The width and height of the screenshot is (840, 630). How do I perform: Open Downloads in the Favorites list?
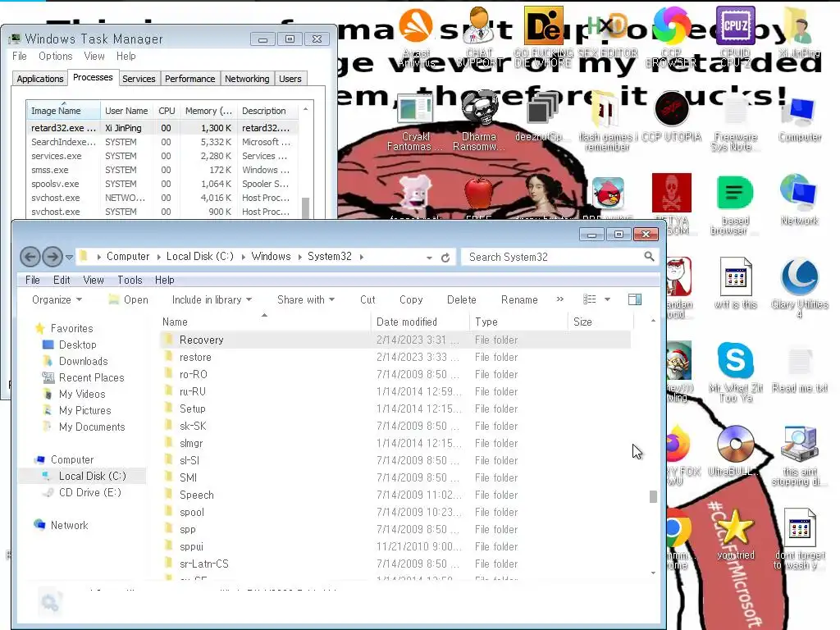pyautogui.click(x=83, y=362)
